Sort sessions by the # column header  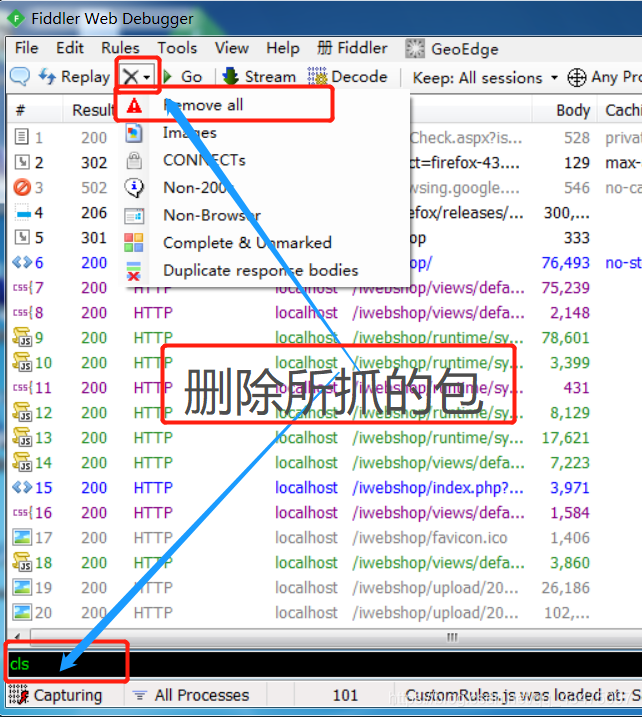[21, 110]
